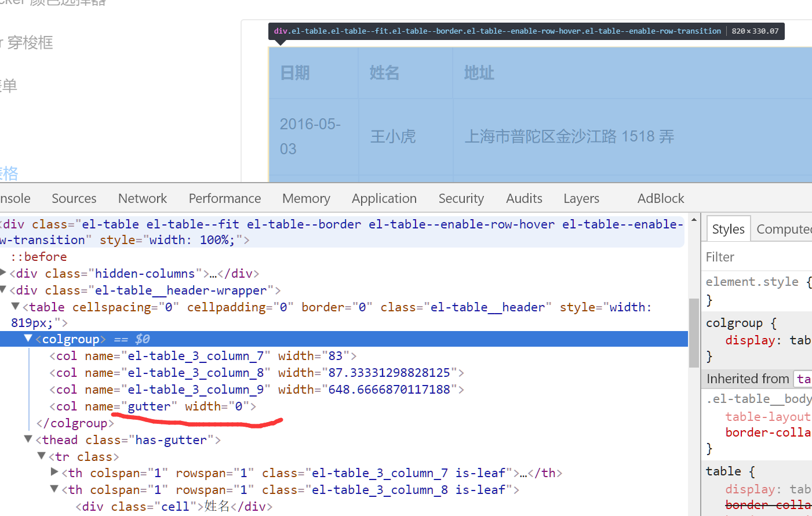Focus the Filter styles input field

tap(756, 257)
